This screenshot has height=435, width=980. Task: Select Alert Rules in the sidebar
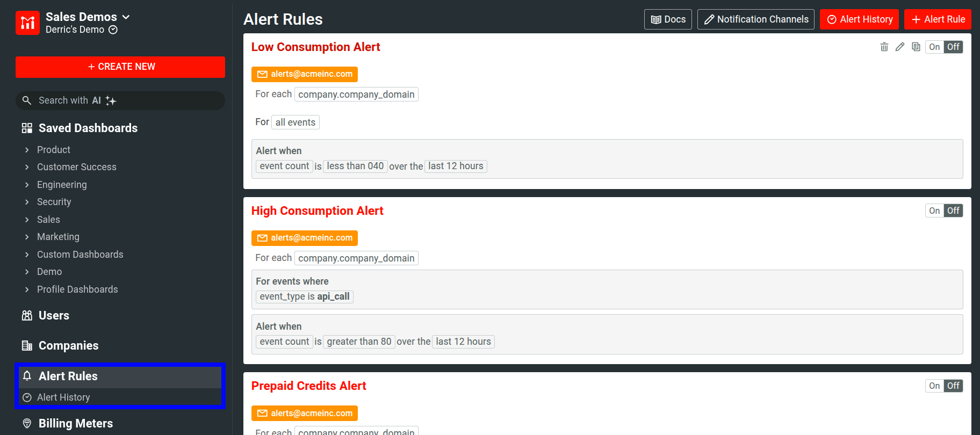point(68,376)
